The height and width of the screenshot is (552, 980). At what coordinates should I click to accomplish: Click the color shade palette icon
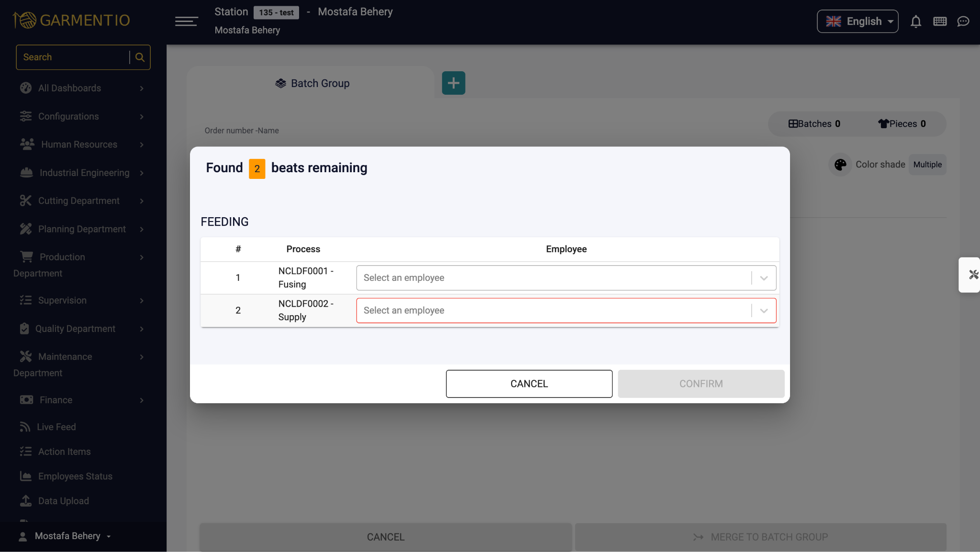(840, 165)
